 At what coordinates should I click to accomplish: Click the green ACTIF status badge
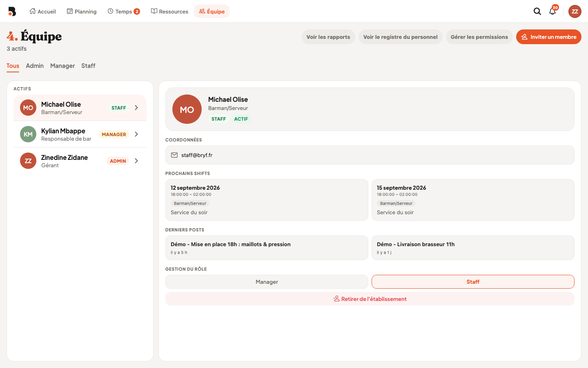coord(241,119)
